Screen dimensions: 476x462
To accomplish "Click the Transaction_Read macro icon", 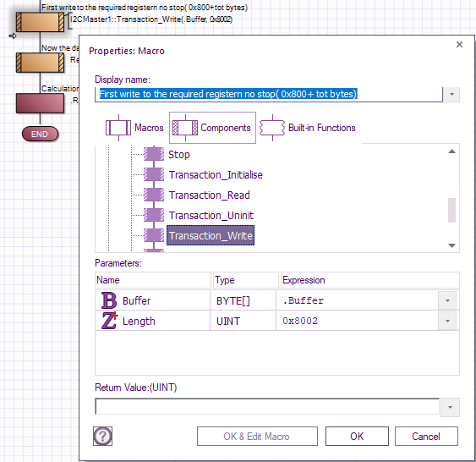I will pyautogui.click(x=154, y=195).
